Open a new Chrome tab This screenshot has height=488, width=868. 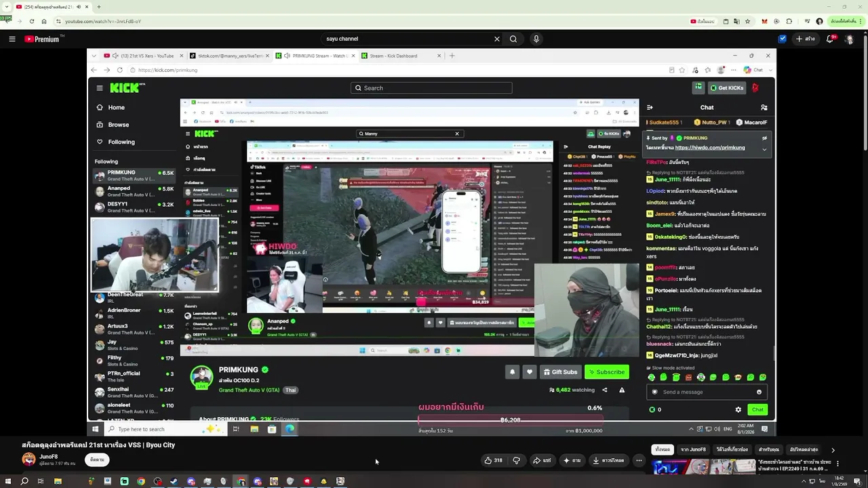click(99, 7)
